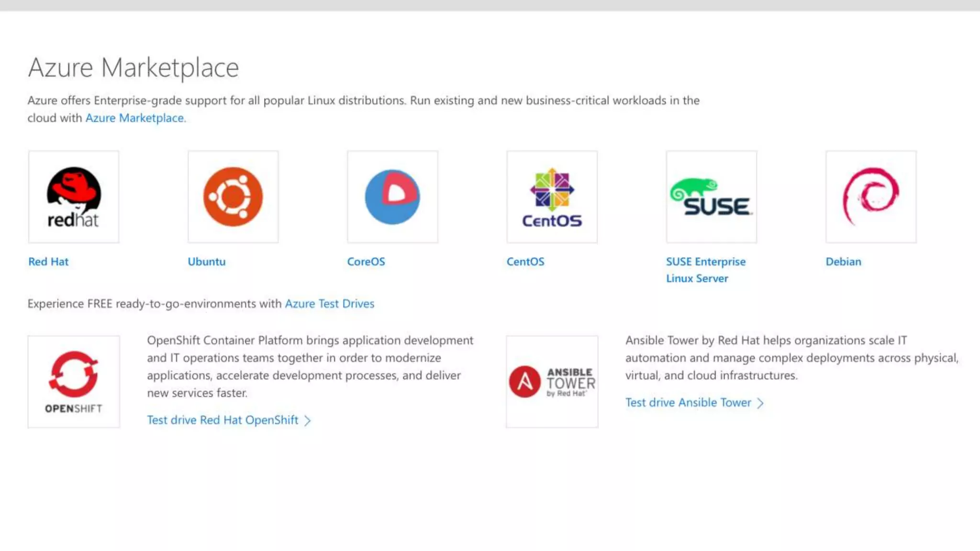Open the Ubuntu text link

pyautogui.click(x=206, y=262)
